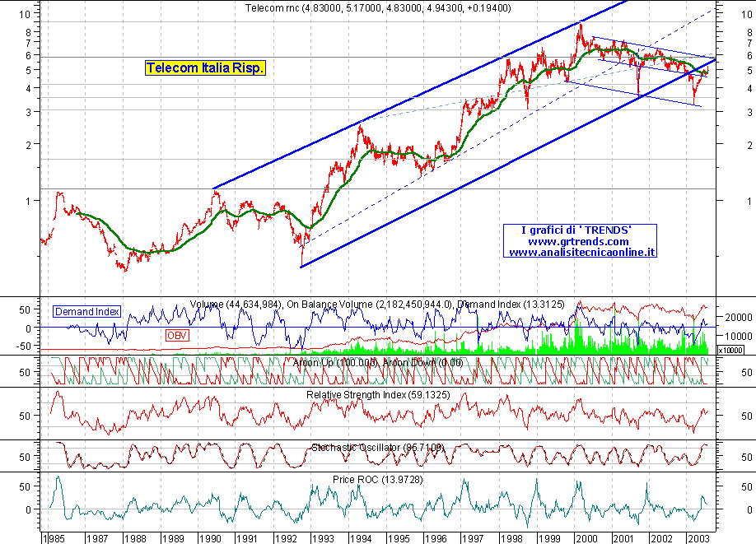Click value 2 on the left price axis
Image resolution: width=756 pixels, height=544 pixels.
[x=29, y=145]
